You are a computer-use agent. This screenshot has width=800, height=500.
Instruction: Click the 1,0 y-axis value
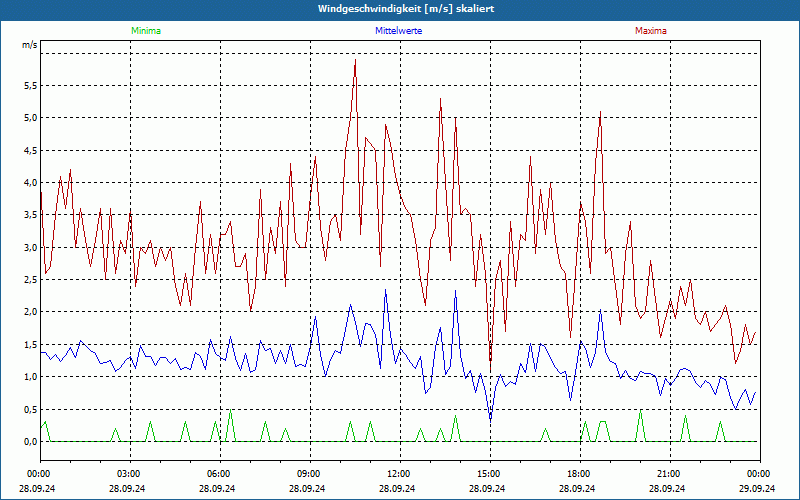pyautogui.click(x=31, y=377)
